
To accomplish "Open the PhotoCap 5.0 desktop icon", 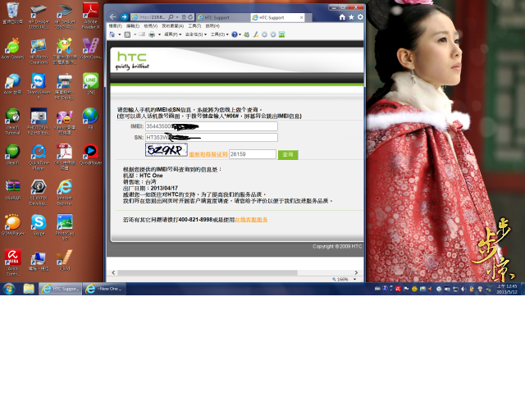I will pyautogui.click(x=65, y=228).
